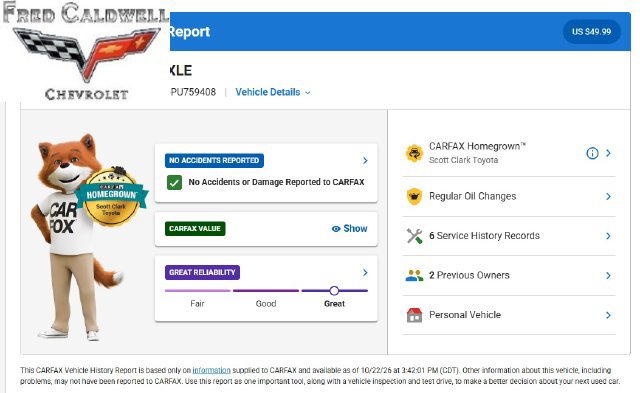Open the 2 Previous Owners row chevron
The height and width of the screenshot is (393, 640).
[608, 275]
